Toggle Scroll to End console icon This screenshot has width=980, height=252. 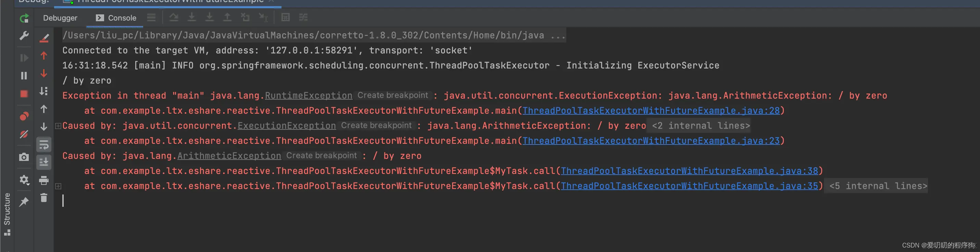coord(44,162)
